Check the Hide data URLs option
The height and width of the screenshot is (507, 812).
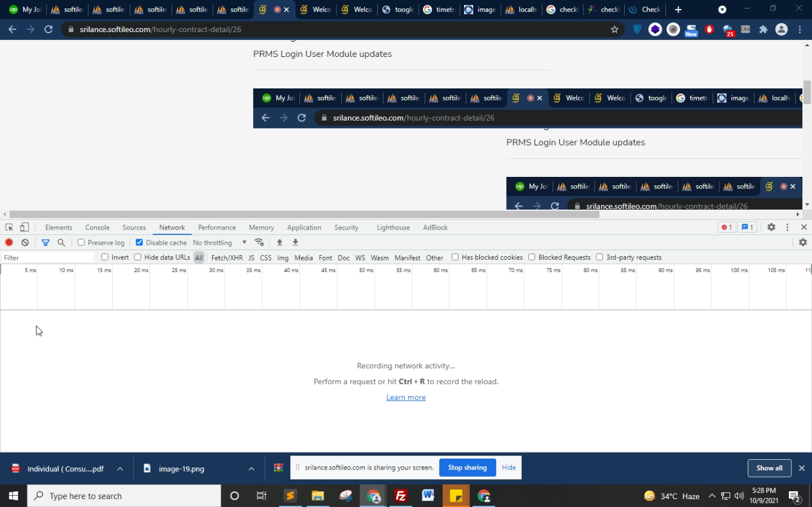point(138,257)
